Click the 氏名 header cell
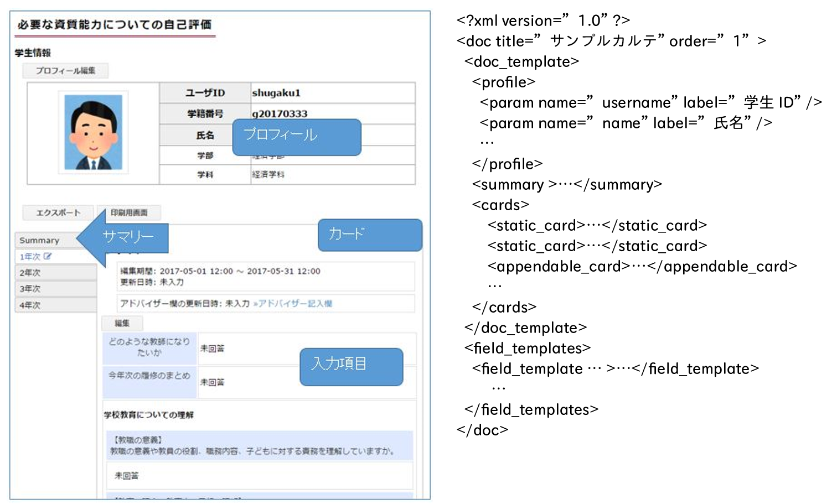The height and width of the screenshot is (504, 837). 205,135
